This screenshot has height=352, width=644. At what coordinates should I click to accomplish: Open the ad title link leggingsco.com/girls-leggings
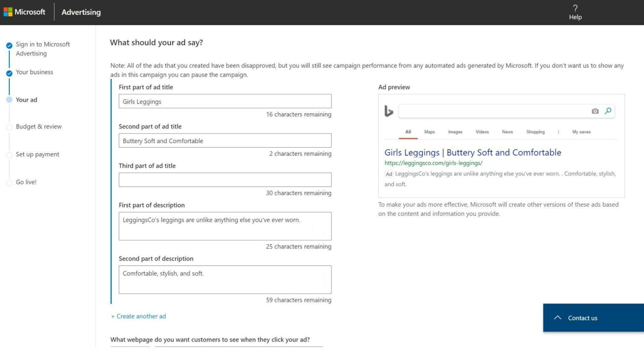pos(434,163)
